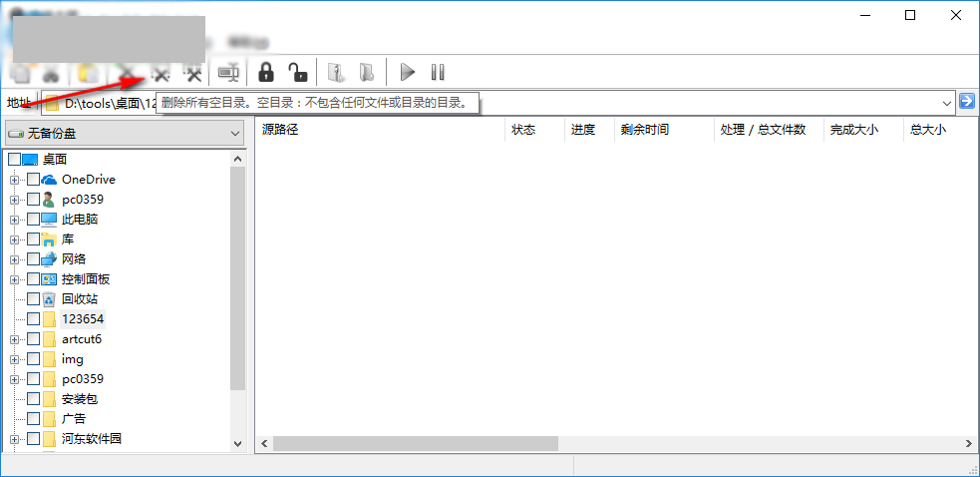This screenshot has height=477, width=980.
Task: Click the tree panel scroll up arrow
Action: pyautogui.click(x=237, y=159)
